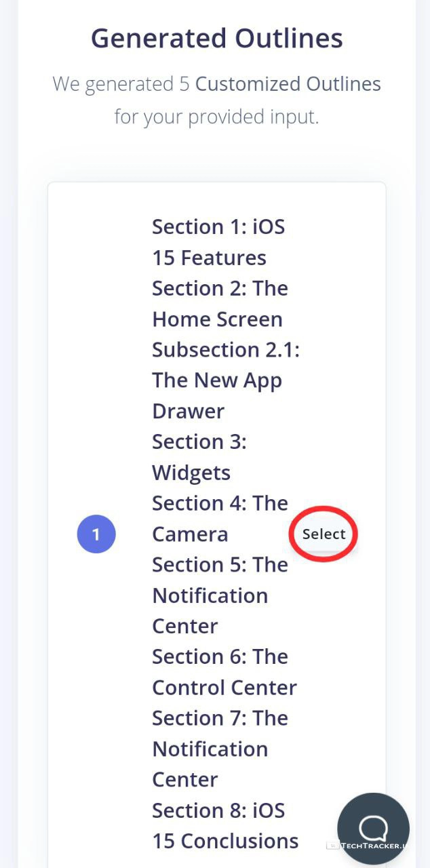The height and width of the screenshot is (868, 430).
Task: Click the word Drawer in the outline
Action: (x=188, y=411)
